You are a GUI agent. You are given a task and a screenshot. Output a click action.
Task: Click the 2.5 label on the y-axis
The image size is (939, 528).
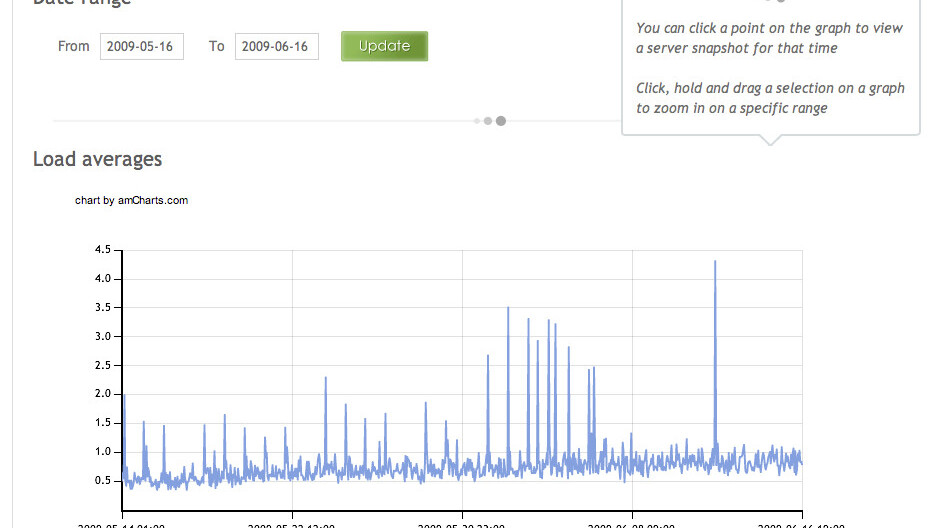click(101, 365)
